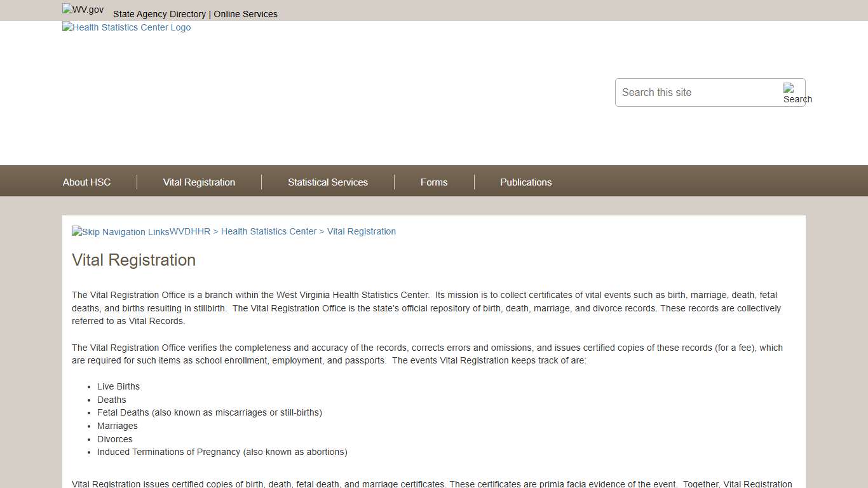Click the Vital Registration breadcrumb link
The width and height of the screenshot is (868, 488).
361,231
